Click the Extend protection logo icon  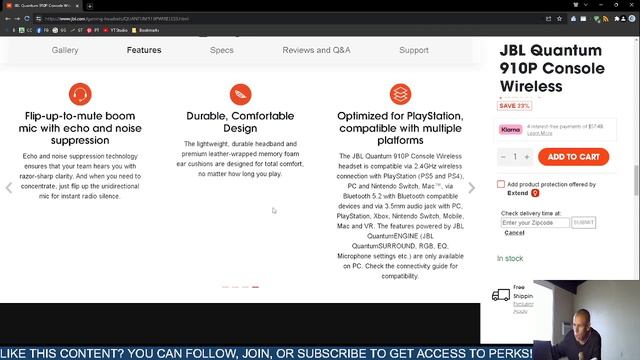535,193
